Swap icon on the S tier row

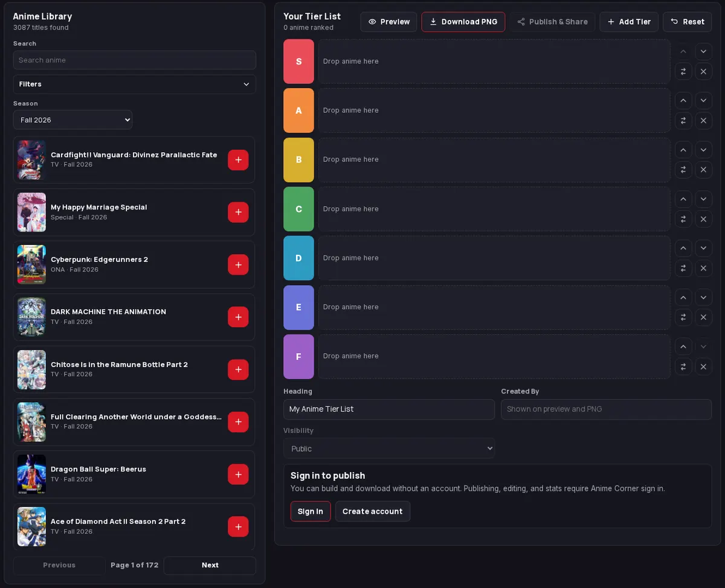(x=683, y=71)
